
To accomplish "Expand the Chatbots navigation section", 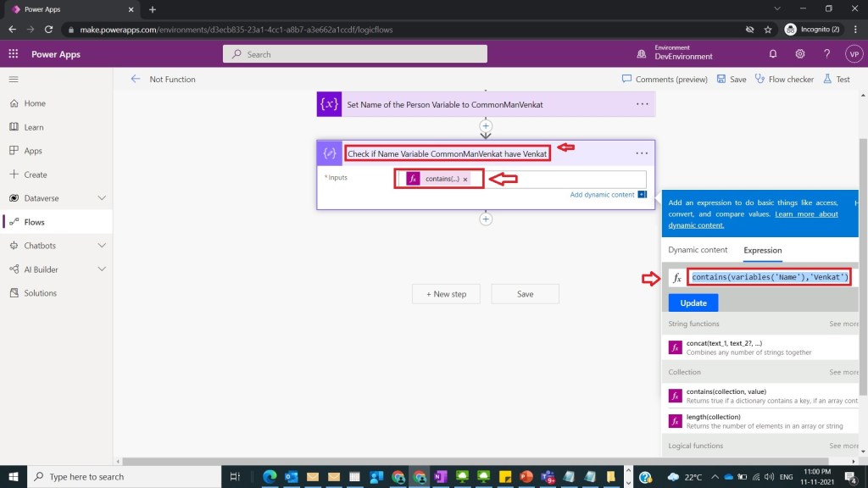I will [102, 246].
